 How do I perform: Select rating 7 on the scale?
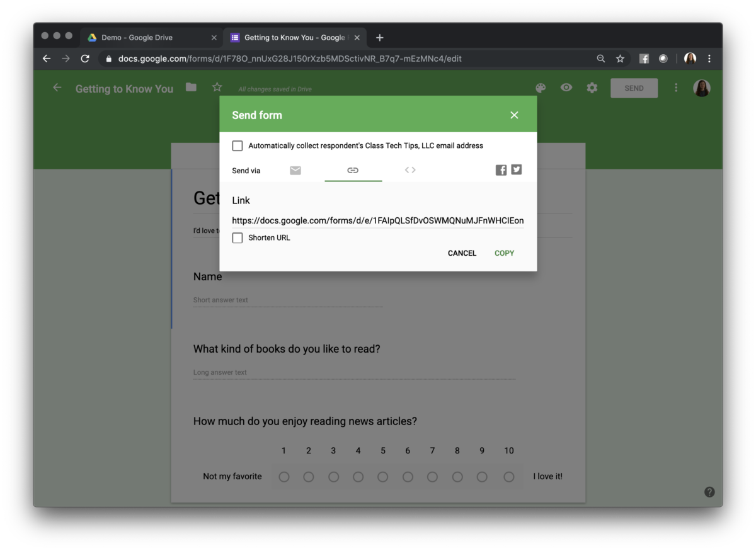coord(432,477)
